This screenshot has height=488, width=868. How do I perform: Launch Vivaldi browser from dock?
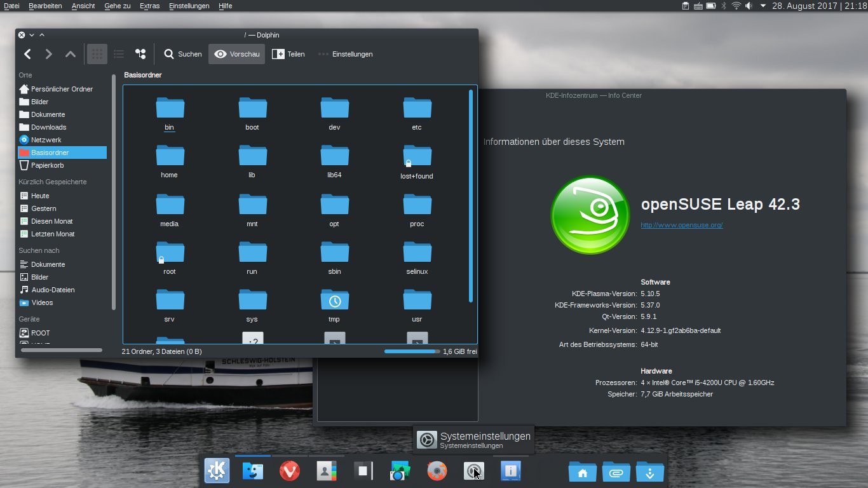[290, 471]
